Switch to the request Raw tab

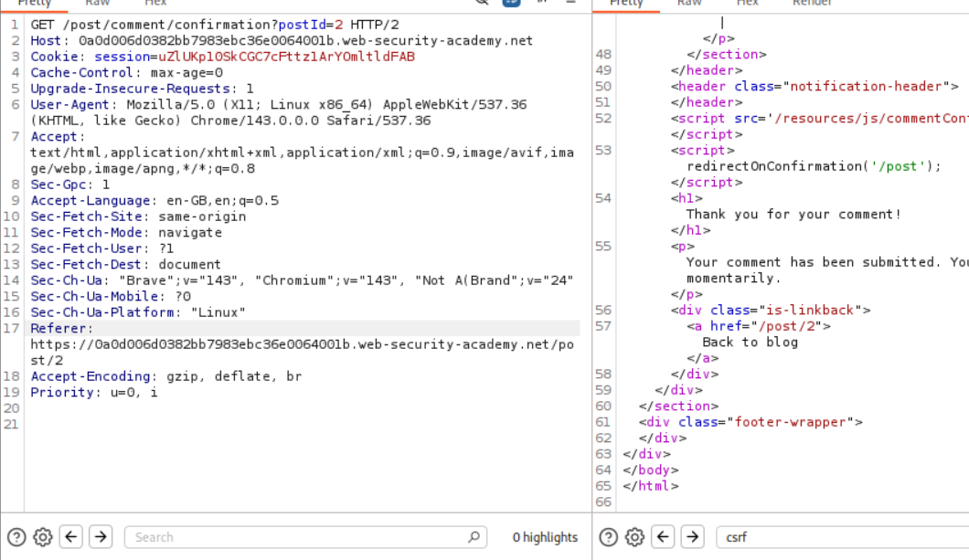point(98,4)
